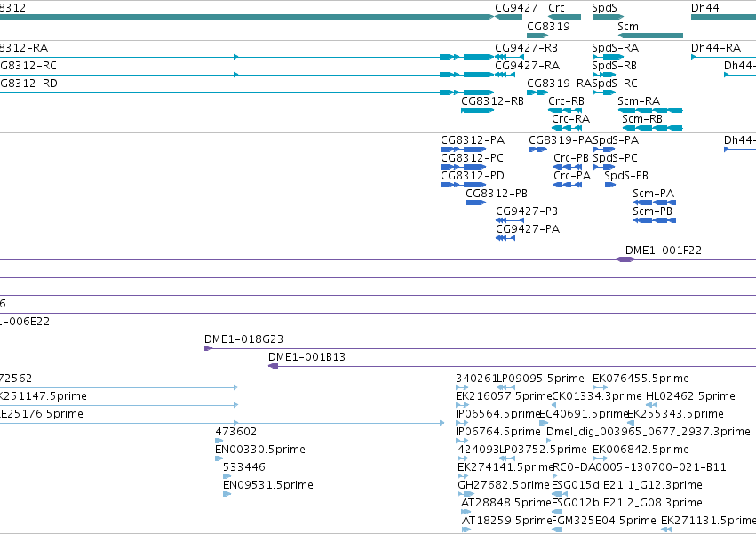Click the CG9427-PB protein glyph
756x534 pixels.
click(x=510, y=220)
